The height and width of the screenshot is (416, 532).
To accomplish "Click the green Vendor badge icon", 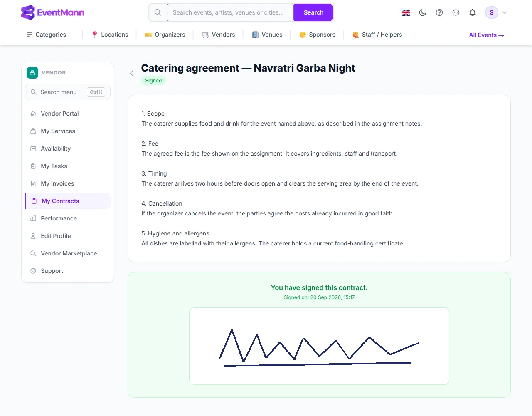I will (x=32, y=73).
